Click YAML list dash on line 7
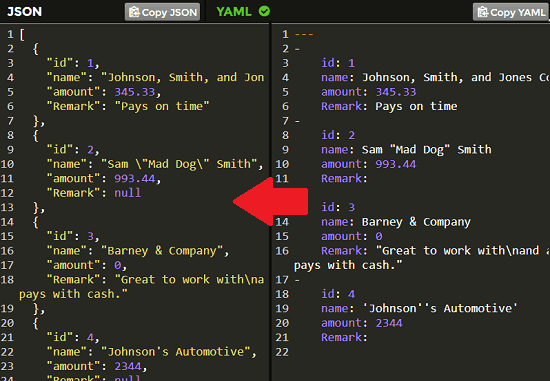This screenshot has height=381, width=550. (297, 121)
